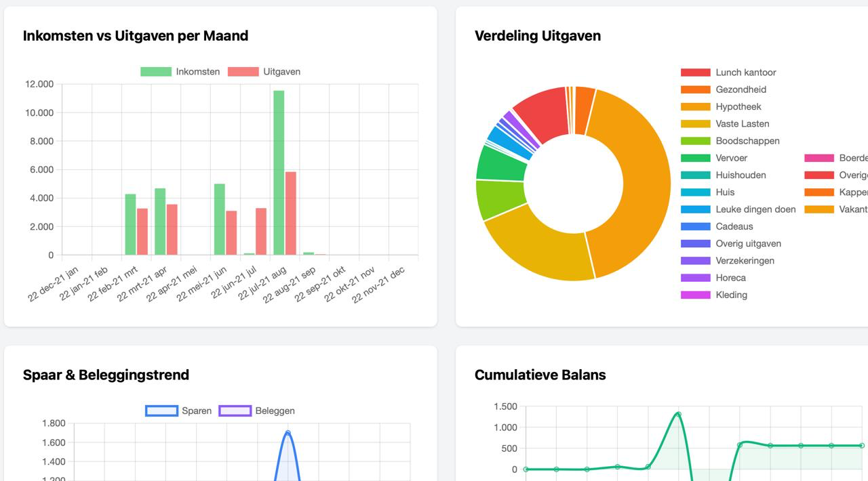Hide the Sparen series via its legend
This screenshot has width=868, height=481.
coord(178,411)
